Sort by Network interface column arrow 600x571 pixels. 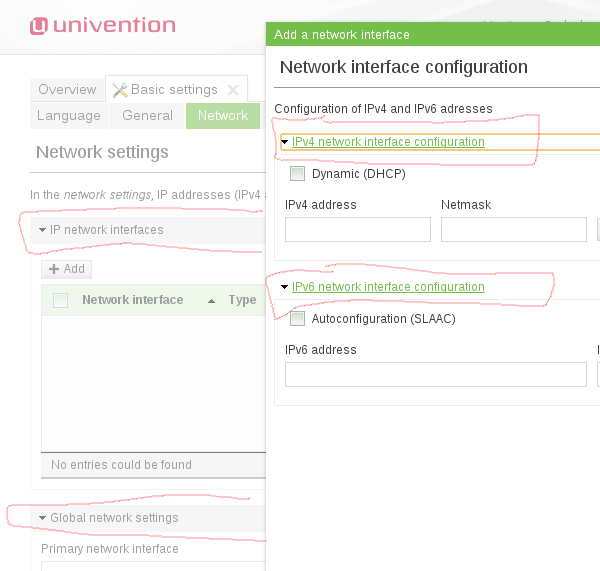[211, 300]
